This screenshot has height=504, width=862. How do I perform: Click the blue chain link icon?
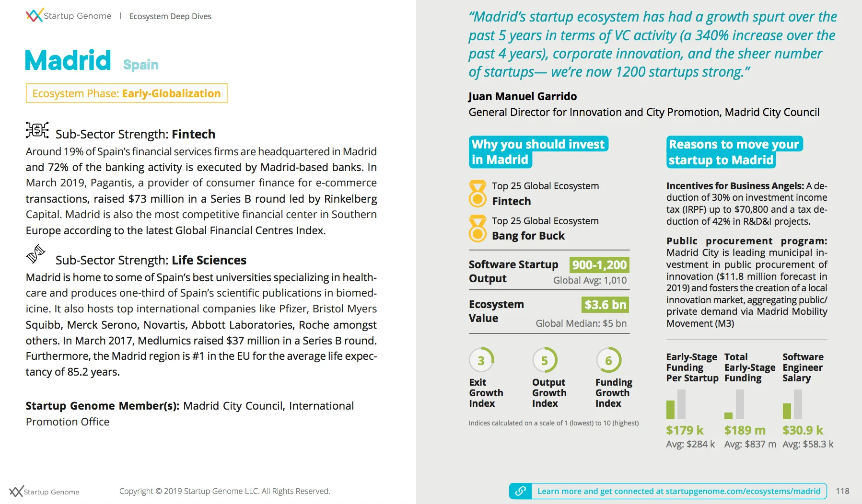[x=520, y=491]
